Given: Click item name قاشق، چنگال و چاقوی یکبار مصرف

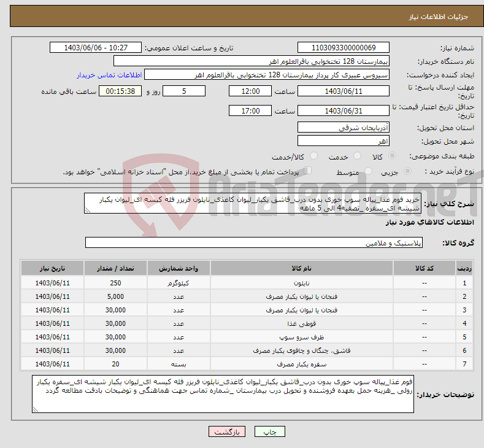Looking at the screenshot, I should (302, 351).
